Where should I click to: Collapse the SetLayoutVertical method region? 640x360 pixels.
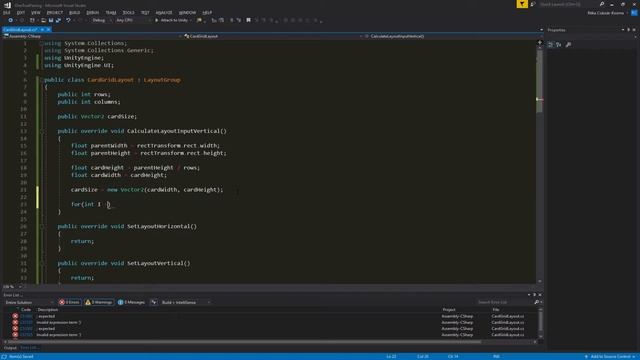42,264
